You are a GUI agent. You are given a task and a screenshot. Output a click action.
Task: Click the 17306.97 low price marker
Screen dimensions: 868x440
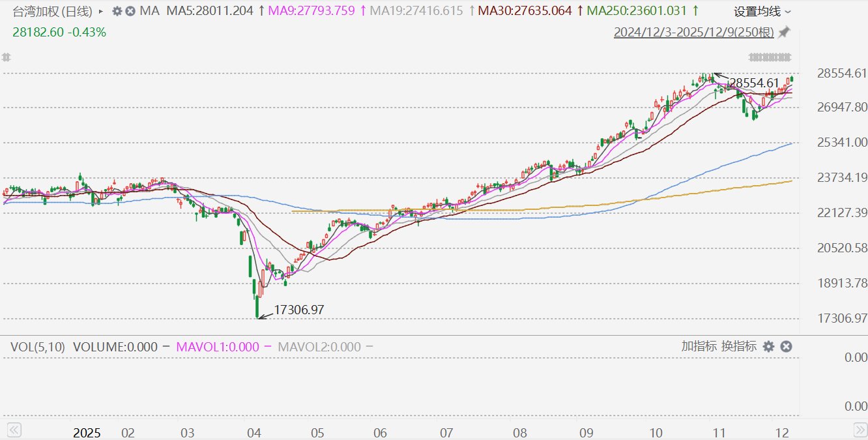[299, 310]
